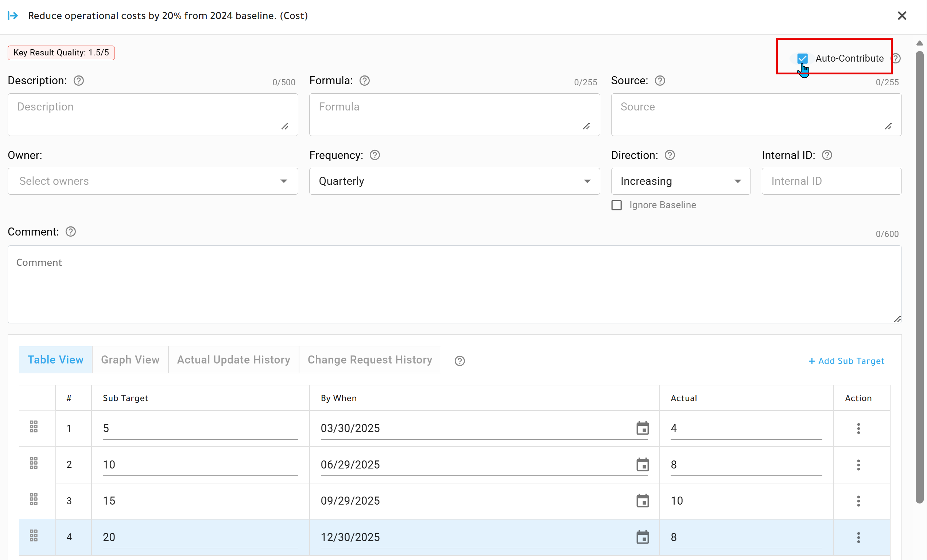Open Internal ID help tooltip icon

827,155
